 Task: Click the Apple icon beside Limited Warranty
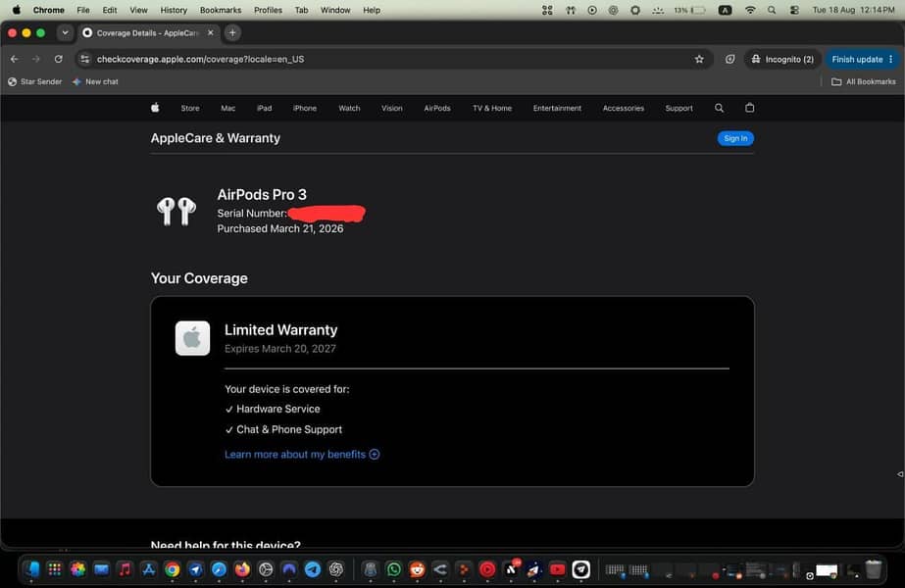(x=192, y=338)
